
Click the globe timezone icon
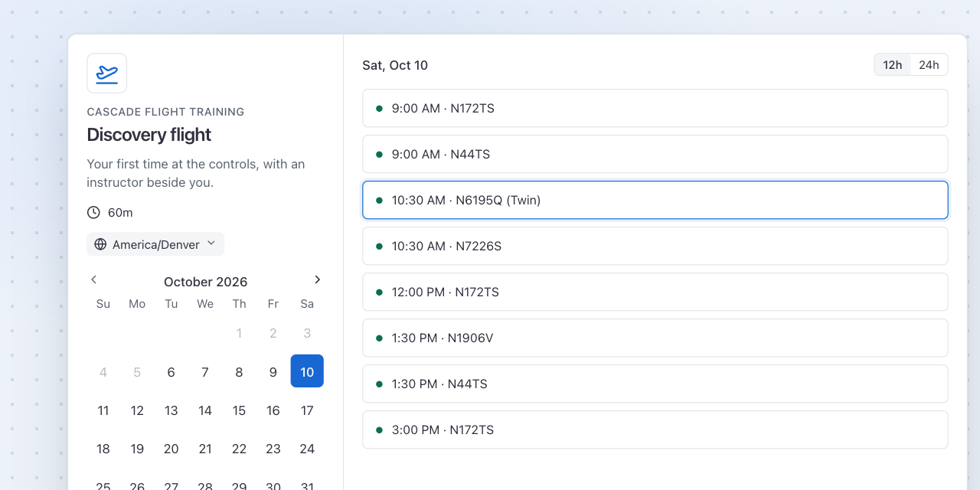[100, 244]
